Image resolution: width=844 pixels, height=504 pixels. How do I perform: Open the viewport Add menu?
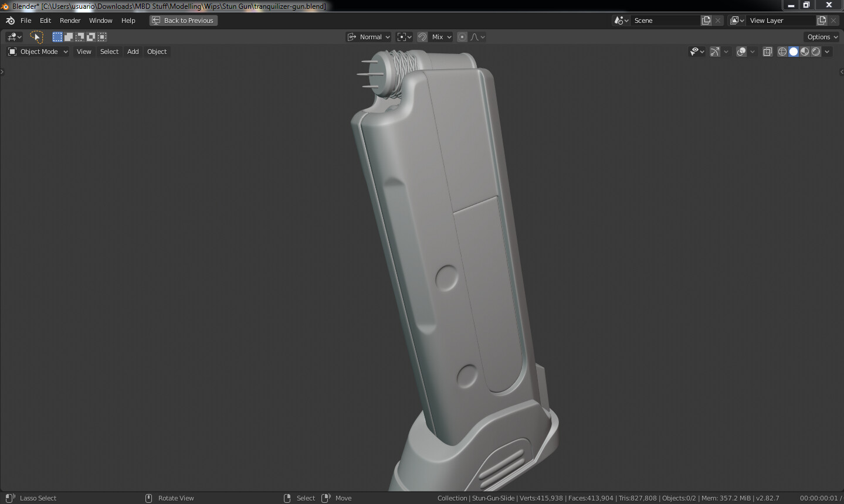coord(133,52)
